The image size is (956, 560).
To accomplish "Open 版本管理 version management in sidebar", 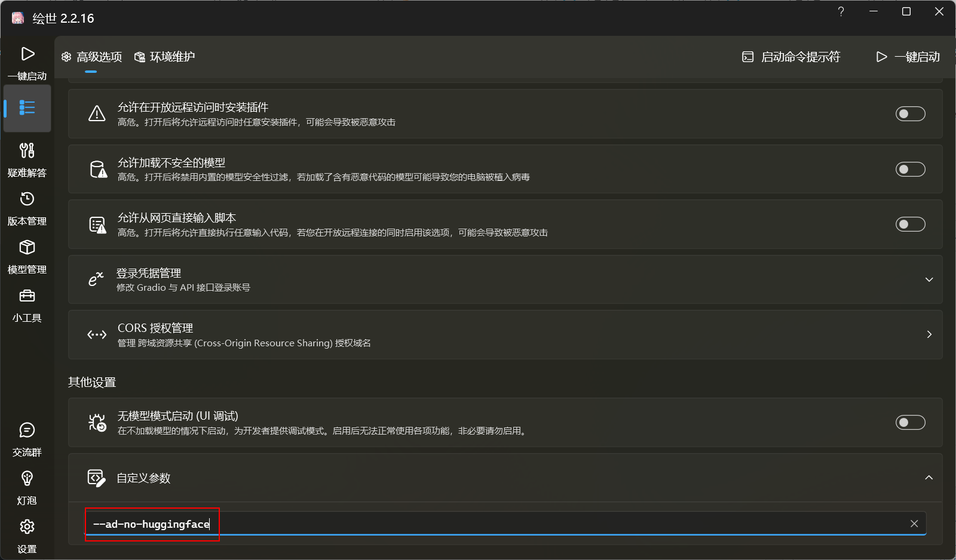I will (27, 207).
